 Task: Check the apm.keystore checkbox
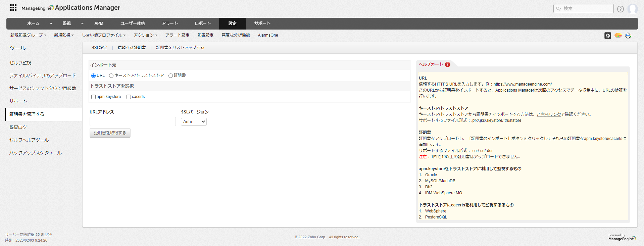tap(94, 97)
